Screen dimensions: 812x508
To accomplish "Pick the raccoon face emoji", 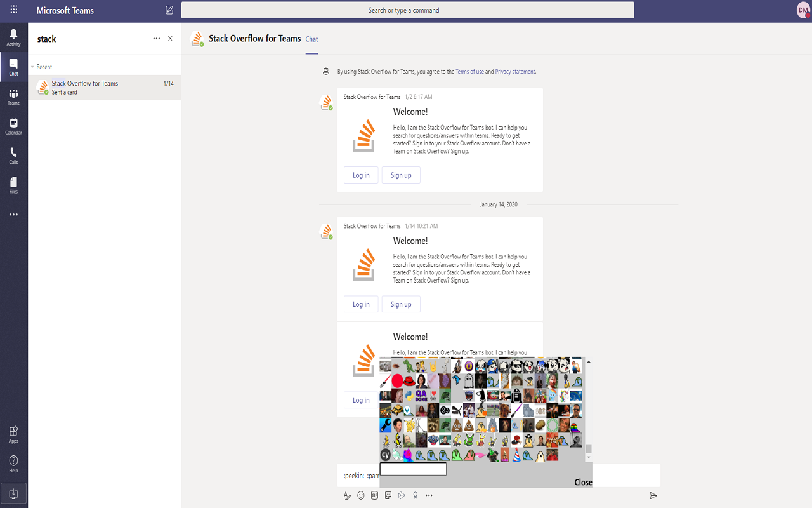I will [x=433, y=425].
